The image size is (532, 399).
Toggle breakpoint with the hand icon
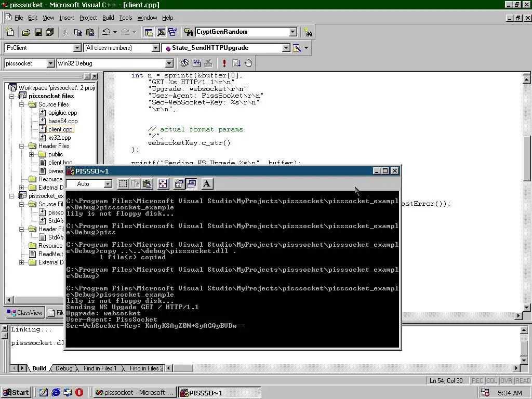(x=248, y=63)
